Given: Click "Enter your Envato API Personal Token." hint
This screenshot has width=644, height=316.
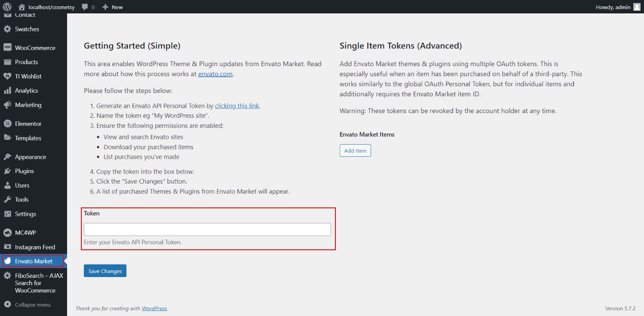Looking at the screenshot, I should pos(132,242).
